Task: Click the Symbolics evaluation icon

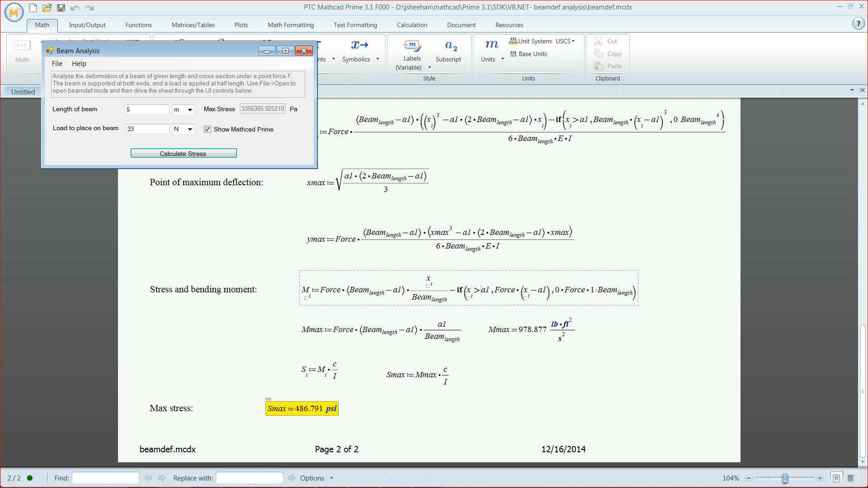Action: tap(359, 45)
